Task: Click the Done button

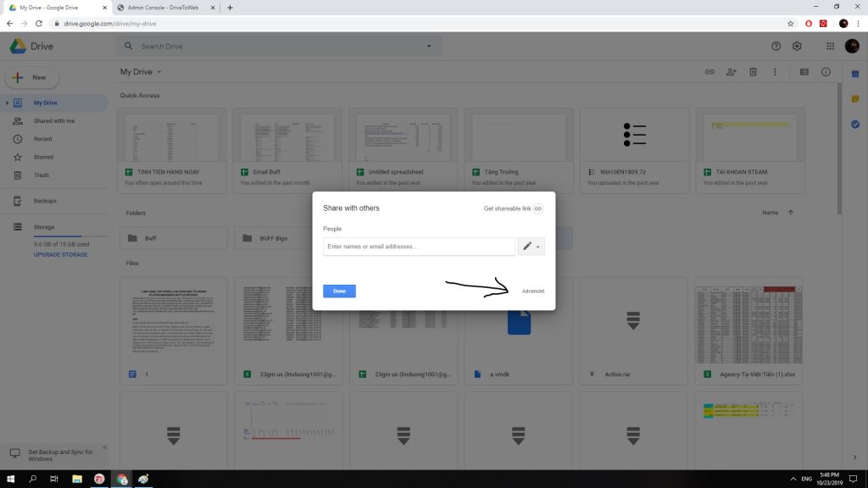Action: 339,291
